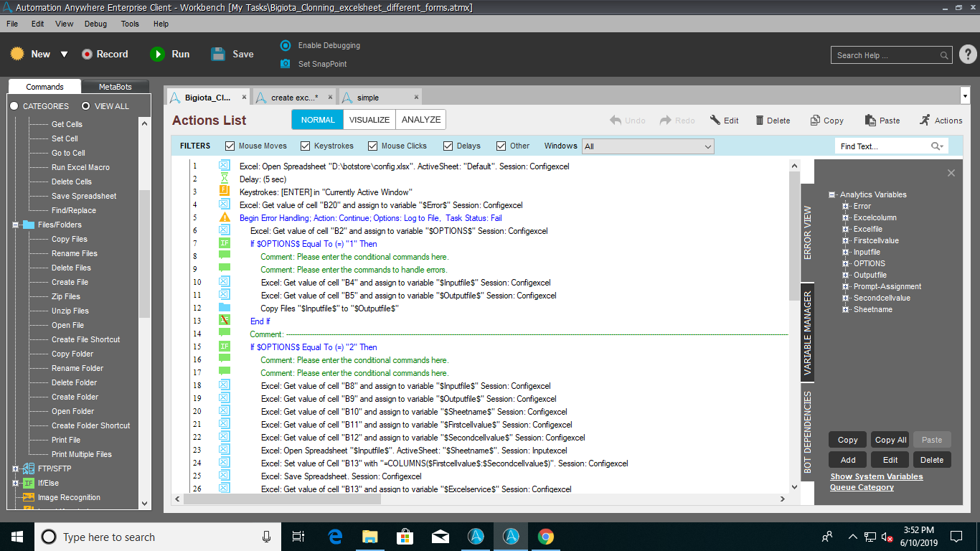Expand the FTP/SFTP command group
Screen dimensions: 980x551
click(x=16, y=468)
